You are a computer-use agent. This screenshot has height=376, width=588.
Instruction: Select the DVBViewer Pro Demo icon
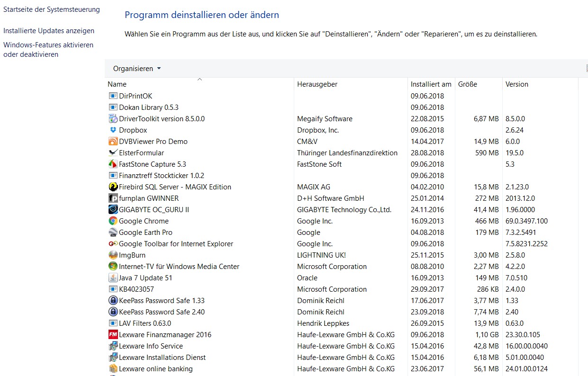coord(113,142)
